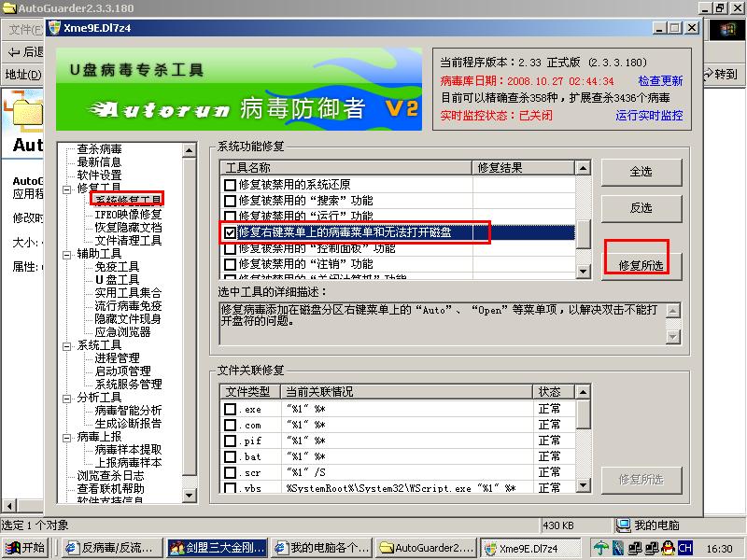
Task: Click the 文件类型 column header
Action: pos(250,391)
